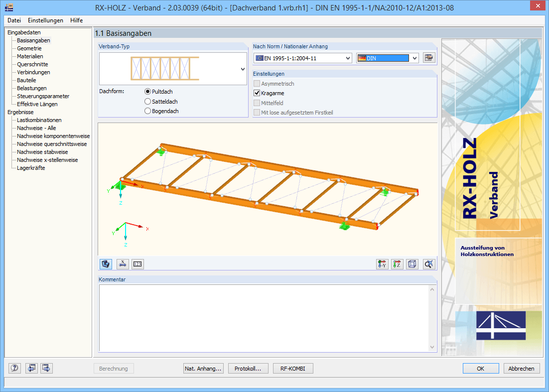Viewport: 549px width, 392px height.
Task: Select Bauteile in the navigator
Action: [26, 80]
